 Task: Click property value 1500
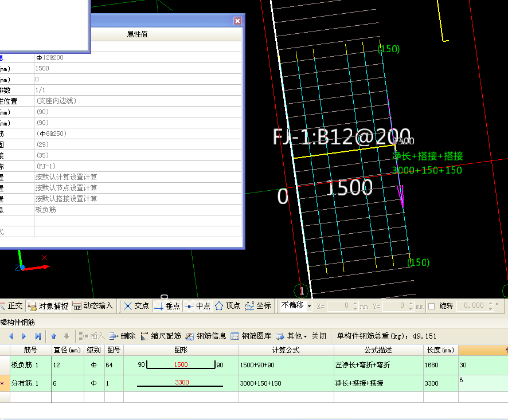pos(138,68)
